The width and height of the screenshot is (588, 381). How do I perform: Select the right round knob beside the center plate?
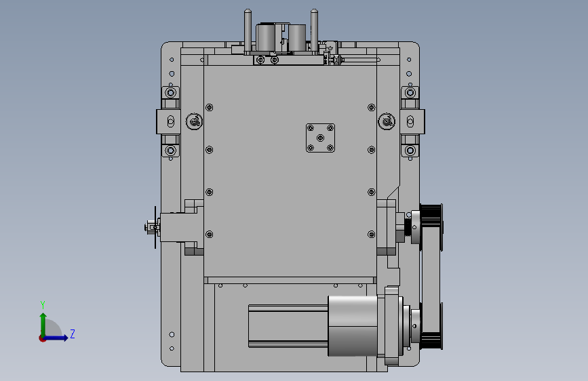(x=387, y=121)
